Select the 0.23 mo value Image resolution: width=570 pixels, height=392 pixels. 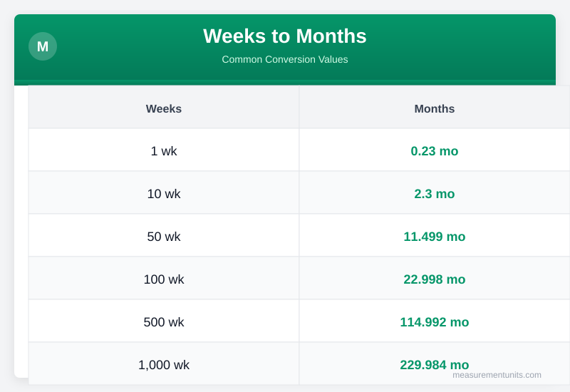click(435, 151)
